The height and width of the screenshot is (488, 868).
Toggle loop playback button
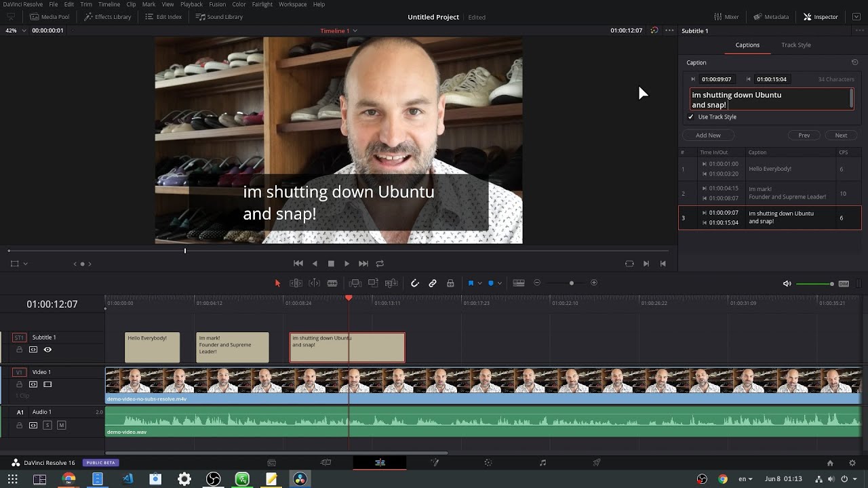pyautogui.click(x=380, y=264)
